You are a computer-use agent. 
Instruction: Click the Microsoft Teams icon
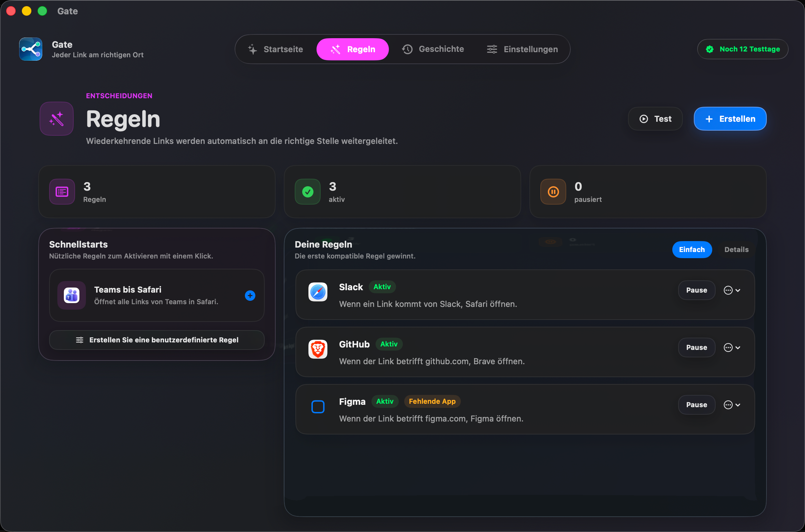click(x=72, y=295)
